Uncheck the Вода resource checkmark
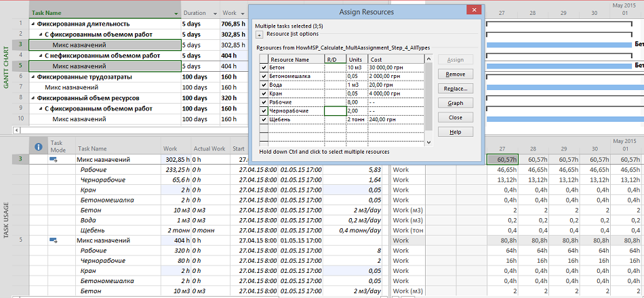 point(263,85)
